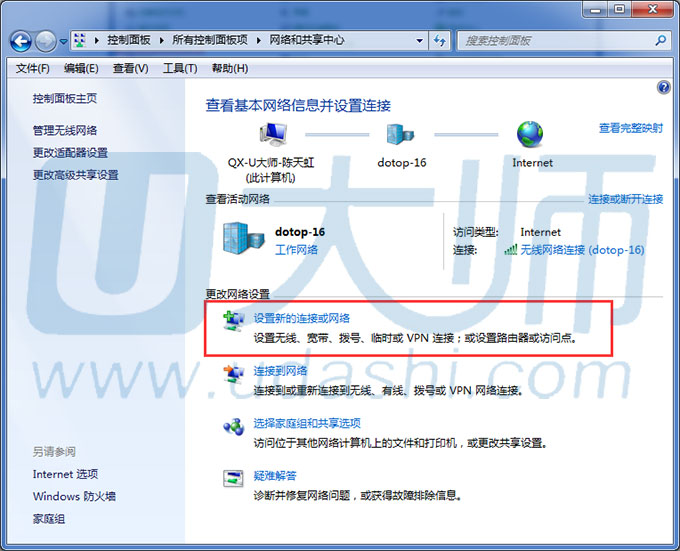Click the 搜索控制面板 search field
This screenshot has width=680, height=551.
555,41
